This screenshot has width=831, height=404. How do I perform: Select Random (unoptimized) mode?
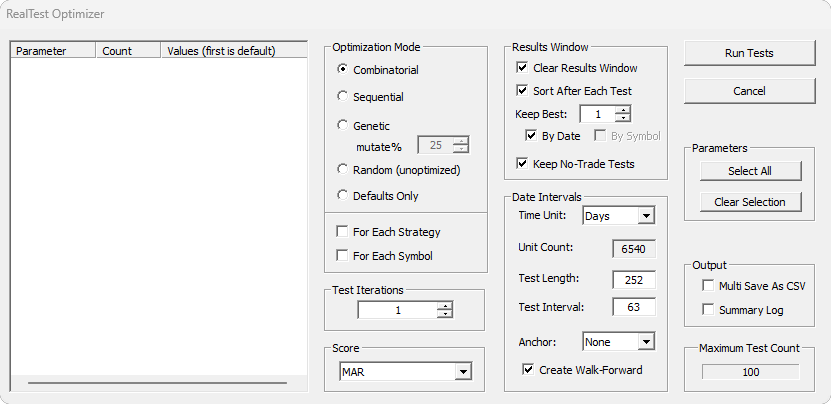point(343,170)
